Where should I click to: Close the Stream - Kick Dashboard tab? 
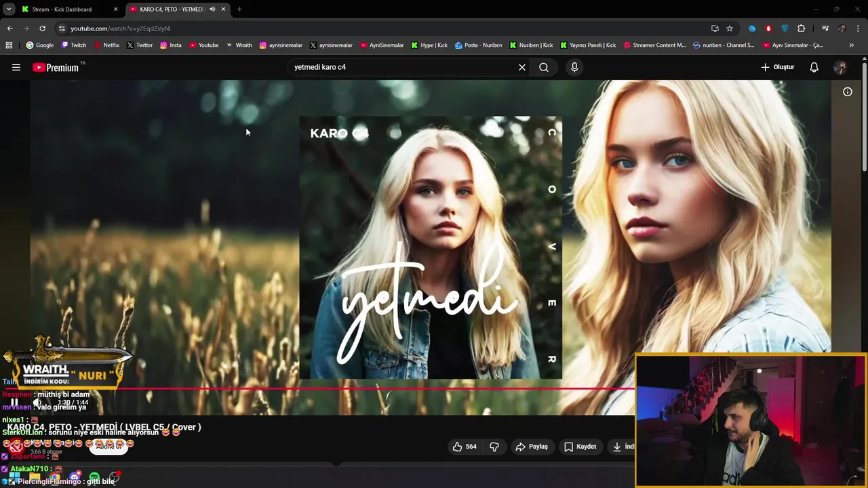(x=115, y=9)
